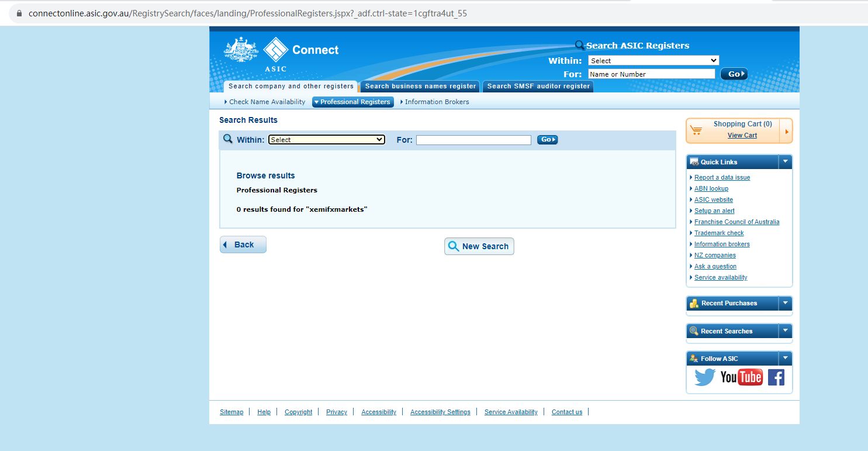Expand the shopping cart side arrow
The height and width of the screenshot is (451, 868).
pyautogui.click(x=787, y=131)
